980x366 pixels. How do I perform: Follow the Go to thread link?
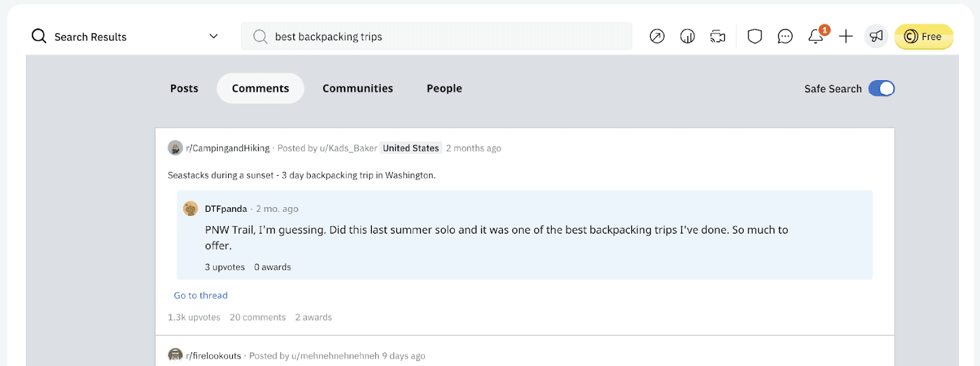pyautogui.click(x=201, y=295)
